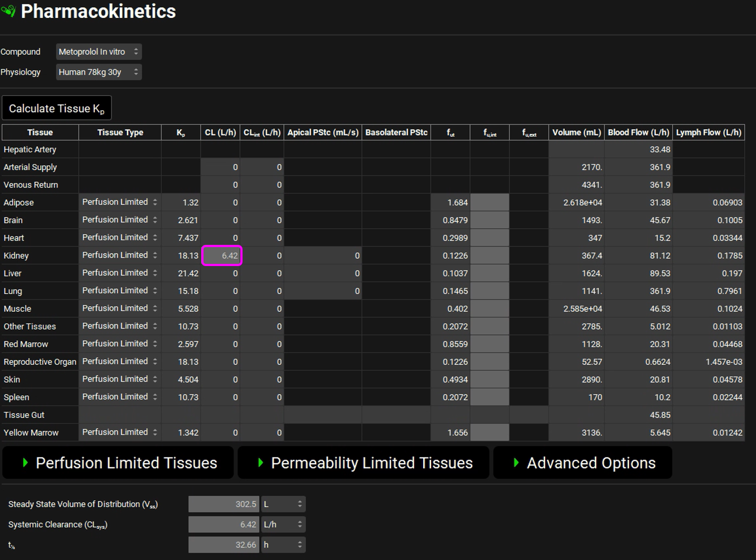Expand Permeability Limited Tissues section
The width and height of the screenshot is (756, 560).
click(364, 463)
